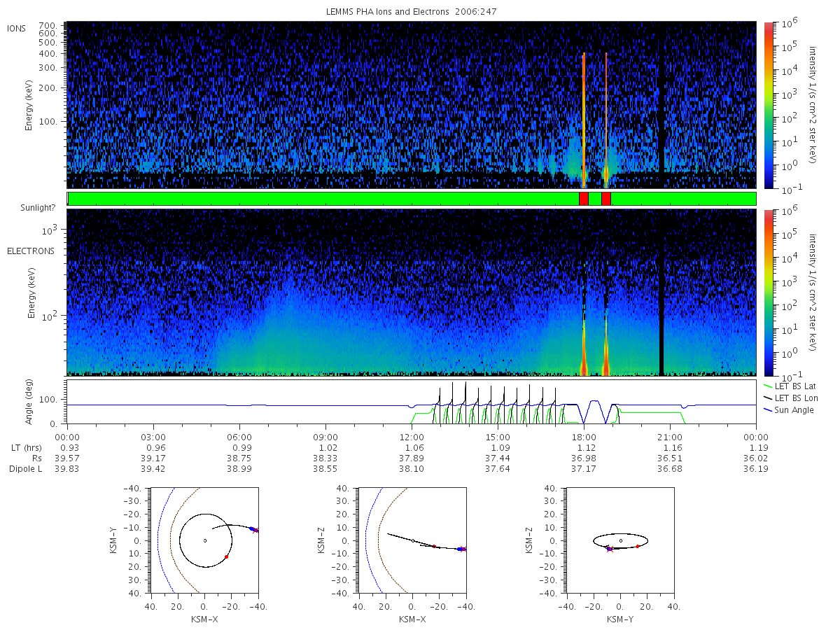Click the middle KSM-X vs KSM-Z orbit plot
The height and width of the screenshot is (630, 840).
[x=411, y=540]
